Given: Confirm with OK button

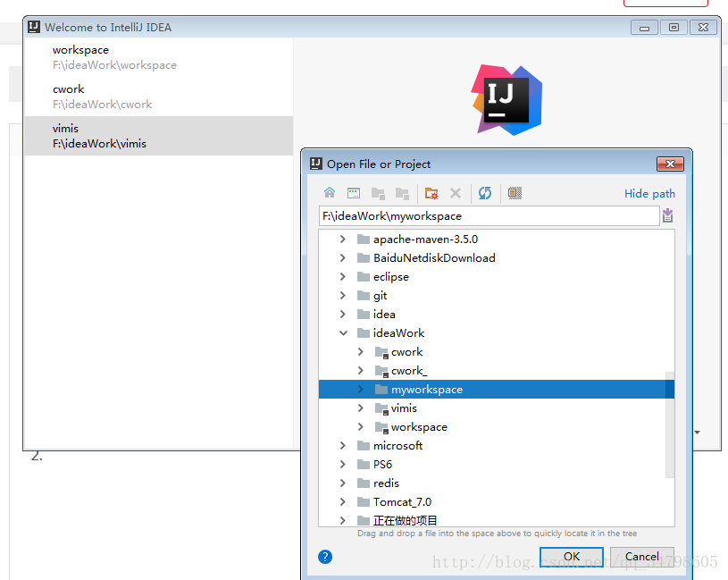Looking at the screenshot, I should (x=572, y=556).
